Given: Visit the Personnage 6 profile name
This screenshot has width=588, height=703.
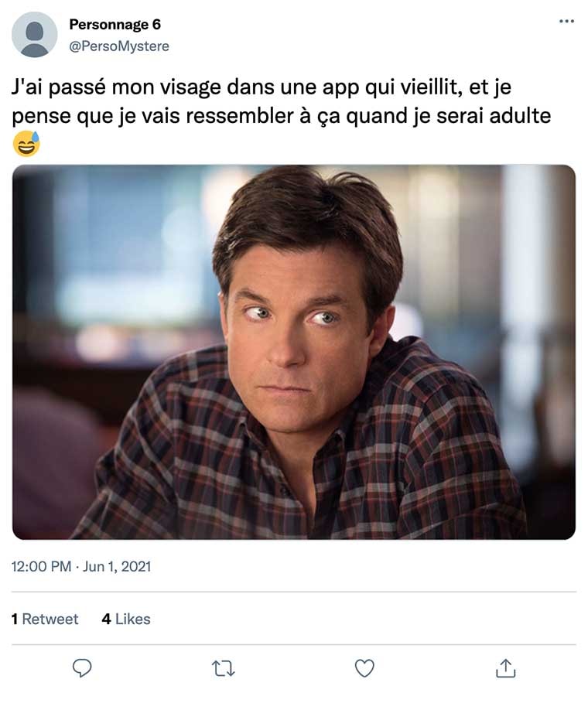Looking at the screenshot, I should [x=115, y=25].
